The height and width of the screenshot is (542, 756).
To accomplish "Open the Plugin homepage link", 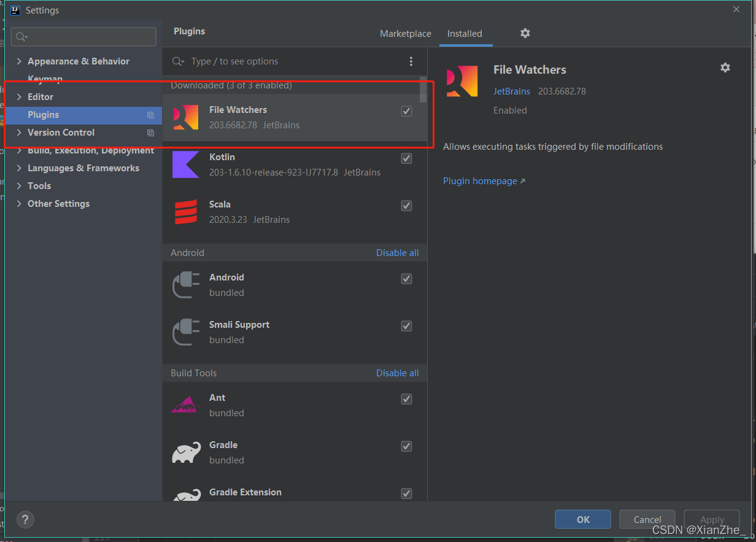I will tap(484, 181).
